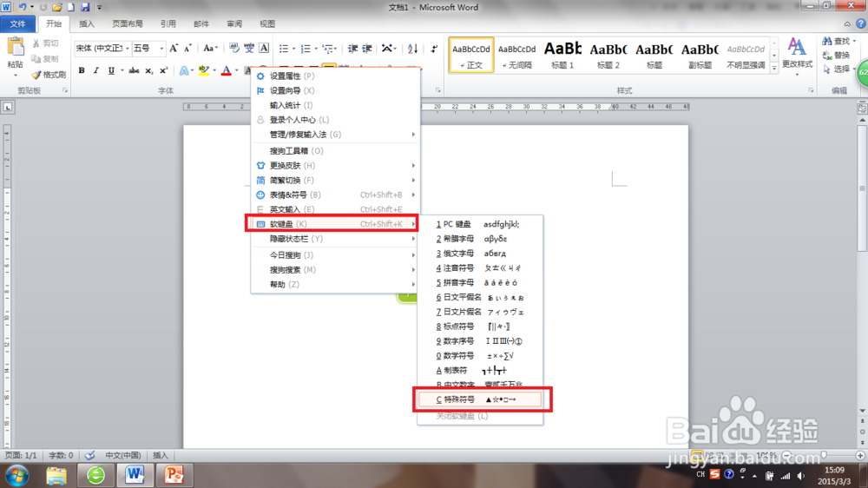
Task: Grow font size button
Action: (174, 48)
